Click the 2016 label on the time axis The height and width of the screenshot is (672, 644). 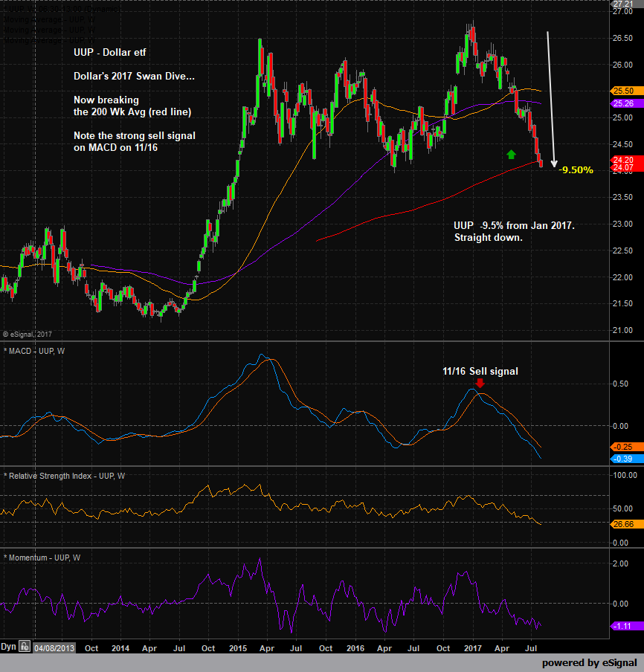pos(355,648)
